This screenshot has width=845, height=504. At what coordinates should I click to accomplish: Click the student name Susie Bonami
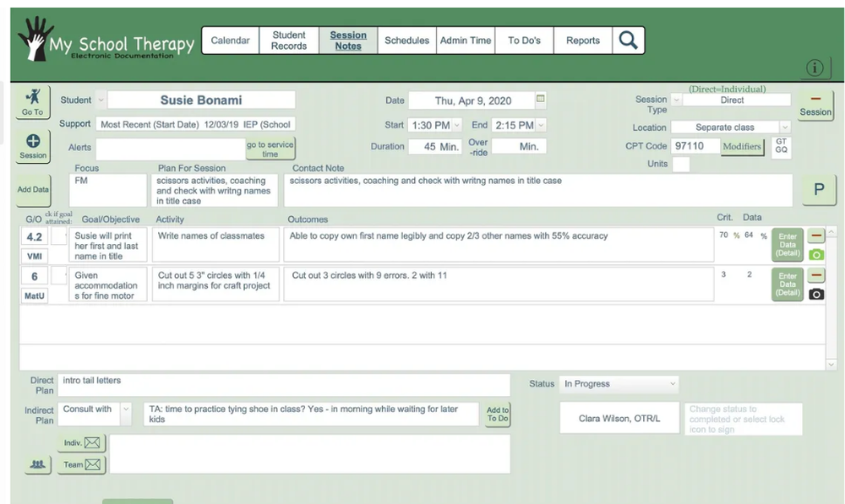pos(201,100)
